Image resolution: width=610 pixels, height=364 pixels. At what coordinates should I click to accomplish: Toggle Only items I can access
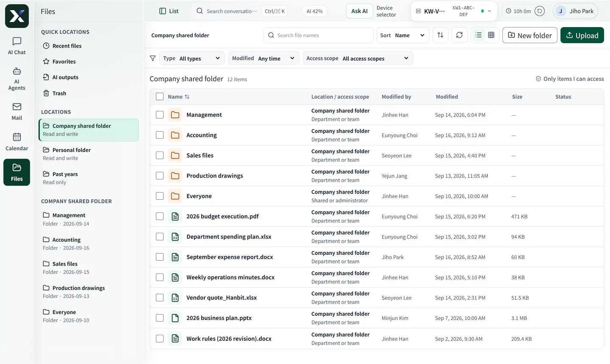pyautogui.click(x=570, y=79)
